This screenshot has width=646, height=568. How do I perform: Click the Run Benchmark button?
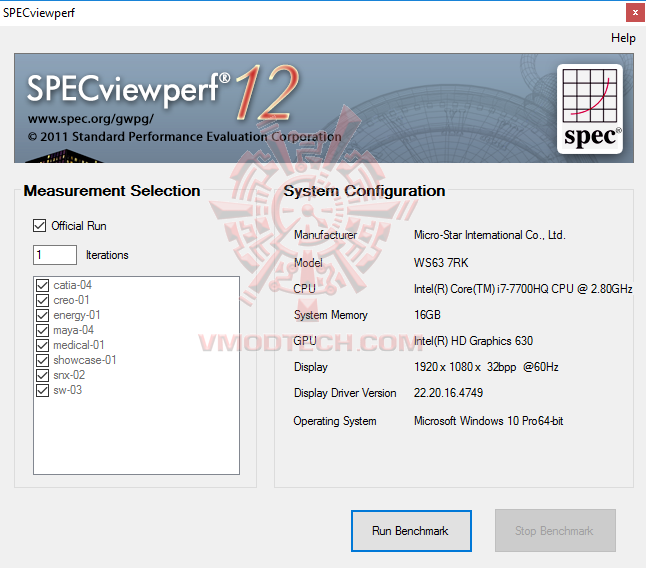(x=411, y=531)
